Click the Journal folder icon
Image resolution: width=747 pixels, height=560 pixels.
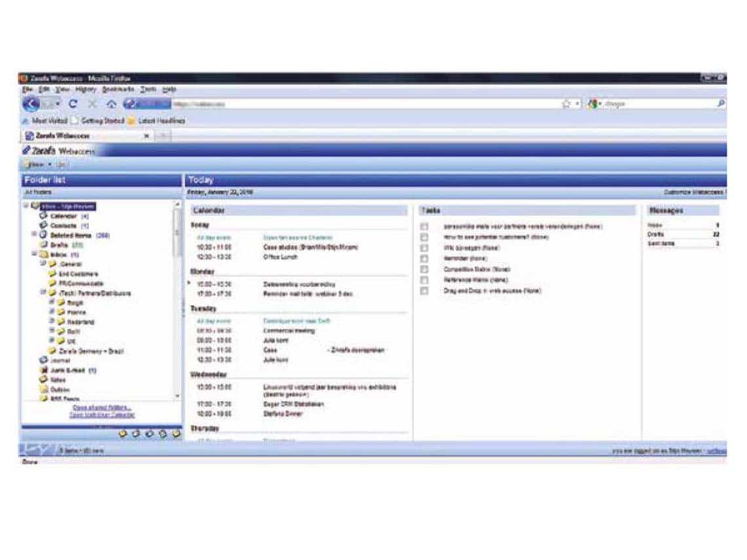click(x=43, y=360)
